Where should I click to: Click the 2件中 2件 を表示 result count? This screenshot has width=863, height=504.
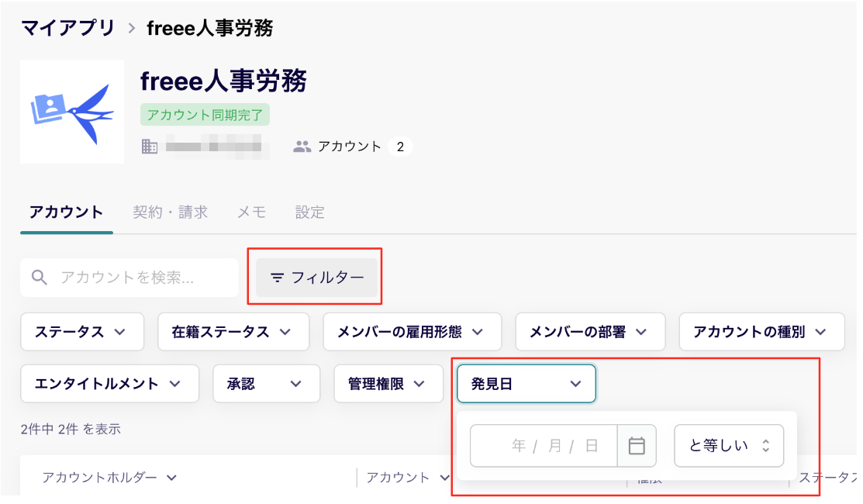(71, 429)
